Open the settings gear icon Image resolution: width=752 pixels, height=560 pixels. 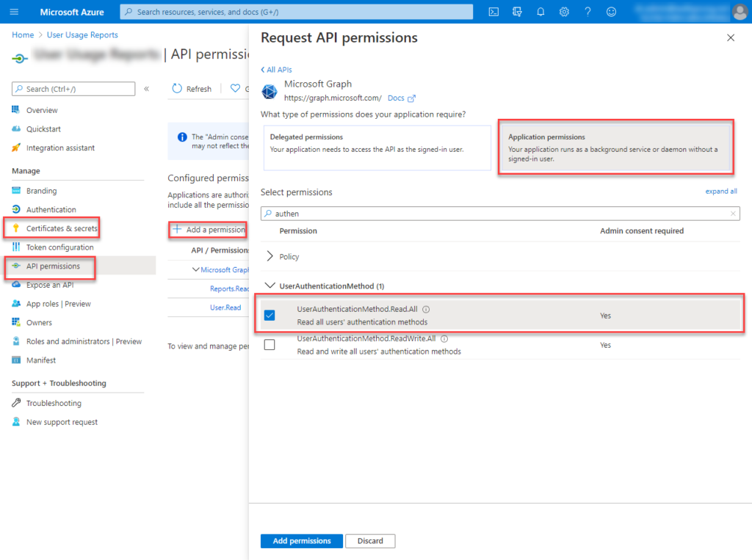[564, 12]
